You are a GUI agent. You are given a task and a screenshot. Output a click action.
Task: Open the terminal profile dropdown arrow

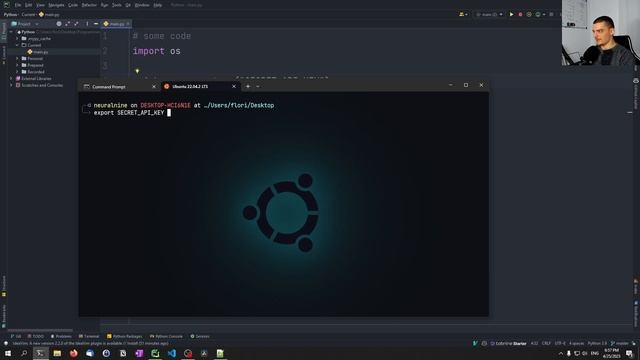(x=258, y=86)
